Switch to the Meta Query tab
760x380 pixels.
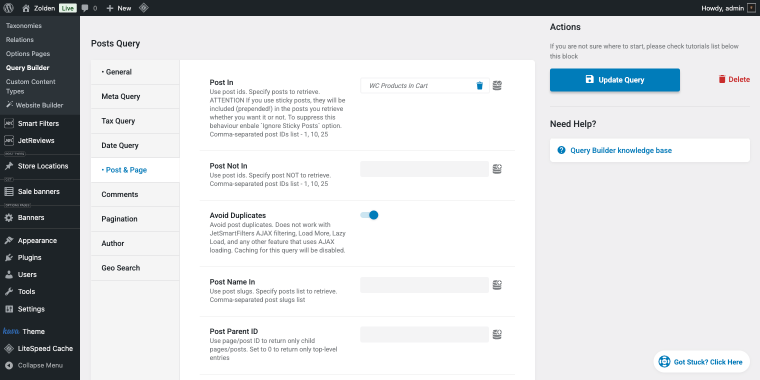click(x=135, y=96)
